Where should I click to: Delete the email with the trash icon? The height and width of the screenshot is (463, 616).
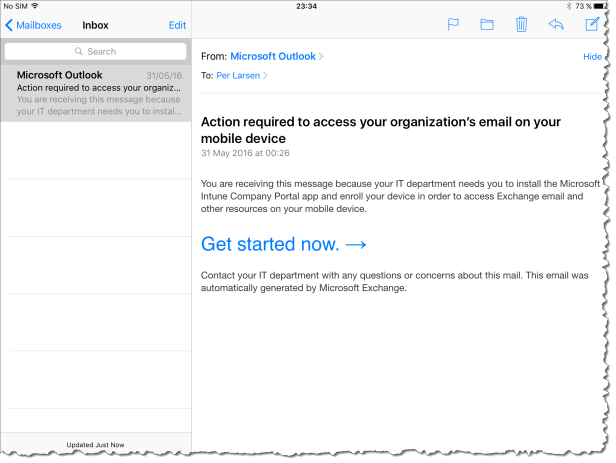pyautogui.click(x=521, y=25)
